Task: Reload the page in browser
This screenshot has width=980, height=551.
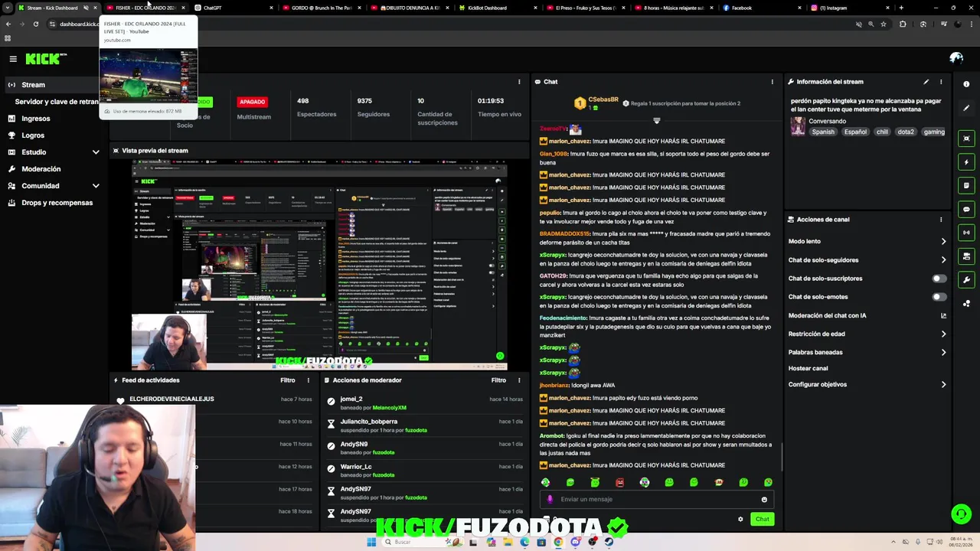Action: 35,24
